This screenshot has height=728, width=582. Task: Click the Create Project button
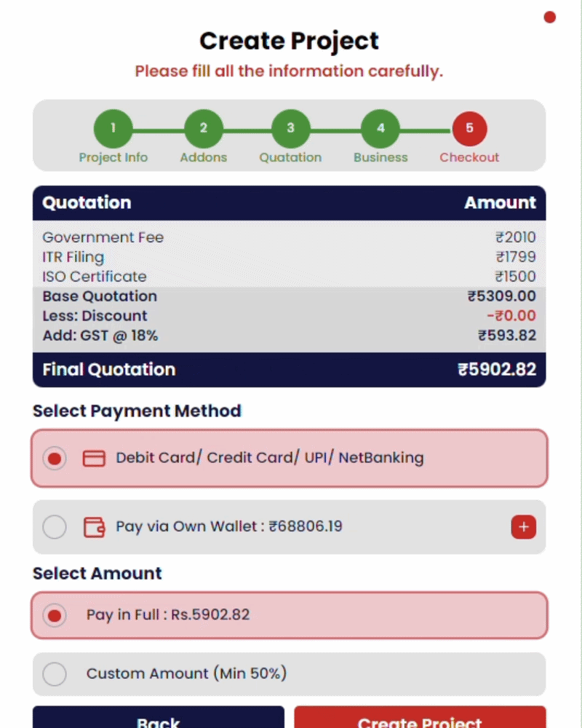point(420,717)
